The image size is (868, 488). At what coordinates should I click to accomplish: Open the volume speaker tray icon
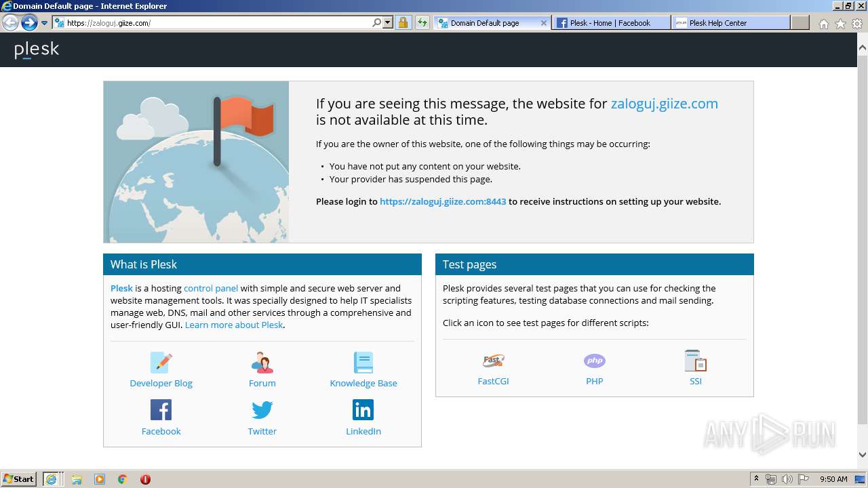click(x=787, y=479)
